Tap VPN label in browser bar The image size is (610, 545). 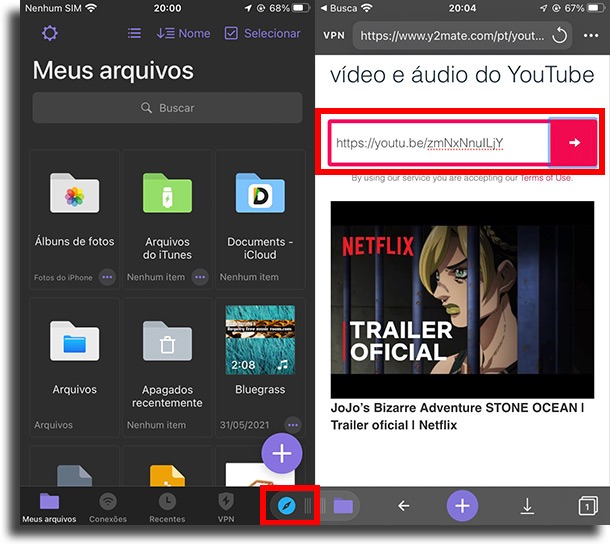[334, 36]
